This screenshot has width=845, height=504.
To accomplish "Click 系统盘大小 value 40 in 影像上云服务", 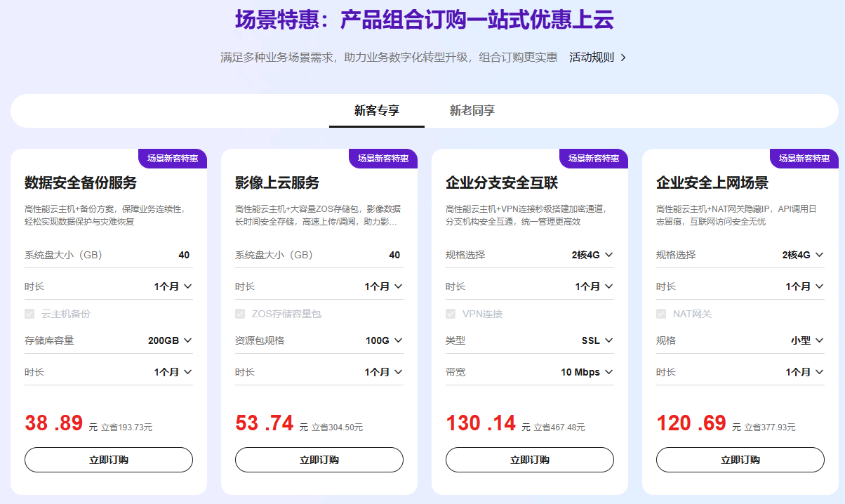I will point(394,255).
